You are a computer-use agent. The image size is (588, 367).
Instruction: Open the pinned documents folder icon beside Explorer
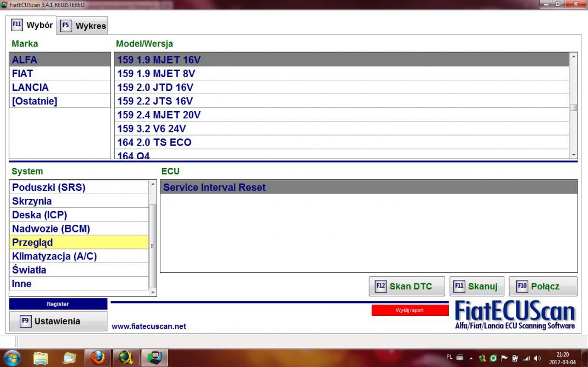point(70,358)
